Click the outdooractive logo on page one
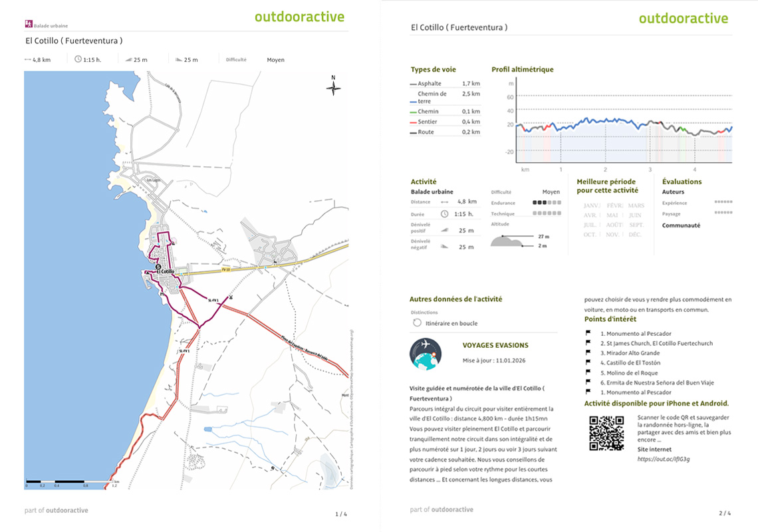 click(299, 17)
